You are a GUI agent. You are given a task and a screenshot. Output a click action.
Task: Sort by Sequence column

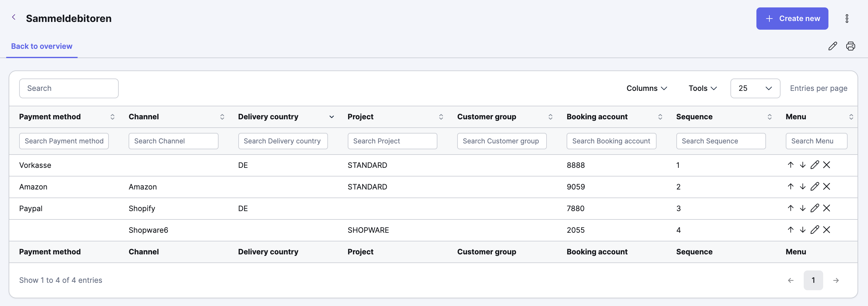pyautogui.click(x=770, y=117)
